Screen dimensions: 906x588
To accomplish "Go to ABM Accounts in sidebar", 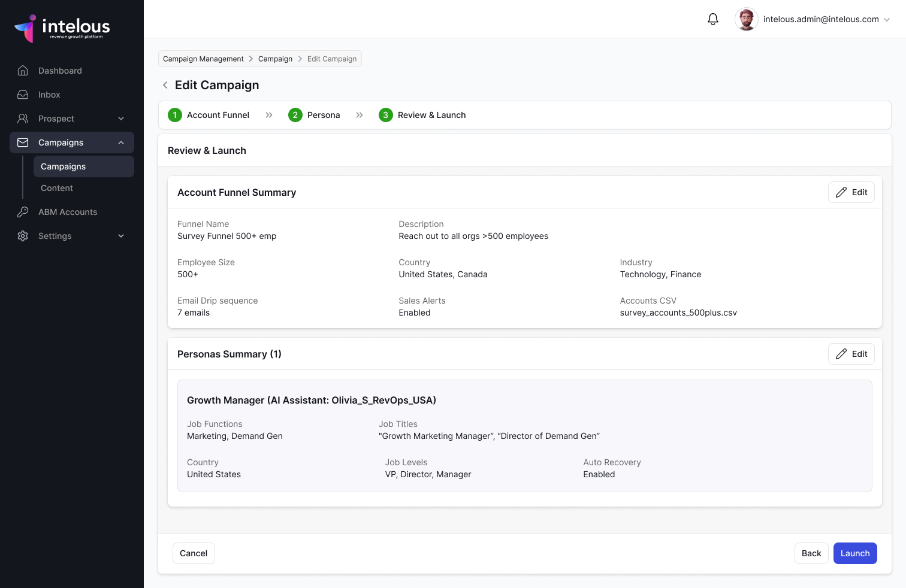I will click(x=67, y=212).
